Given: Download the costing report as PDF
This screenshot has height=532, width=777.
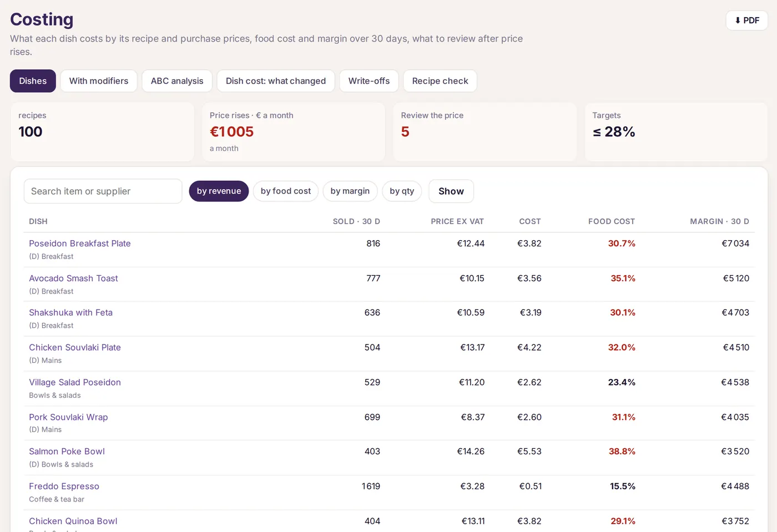Looking at the screenshot, I should (746, 21).
